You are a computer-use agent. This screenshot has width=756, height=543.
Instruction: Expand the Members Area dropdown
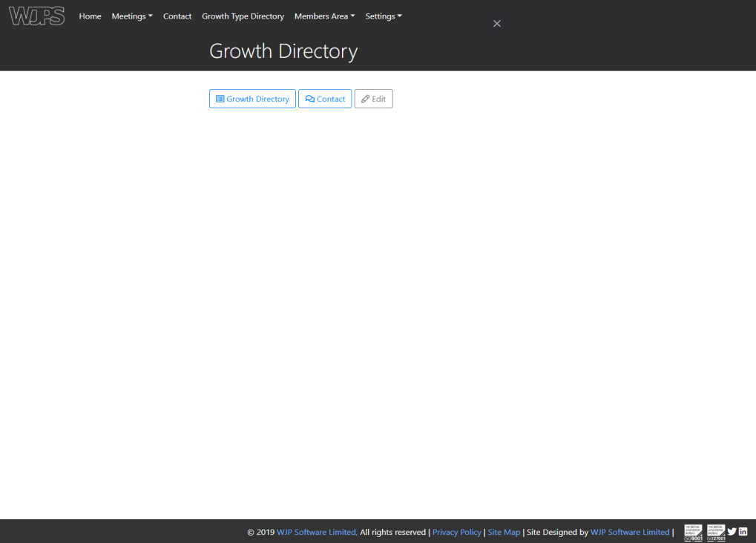point(324,16)
